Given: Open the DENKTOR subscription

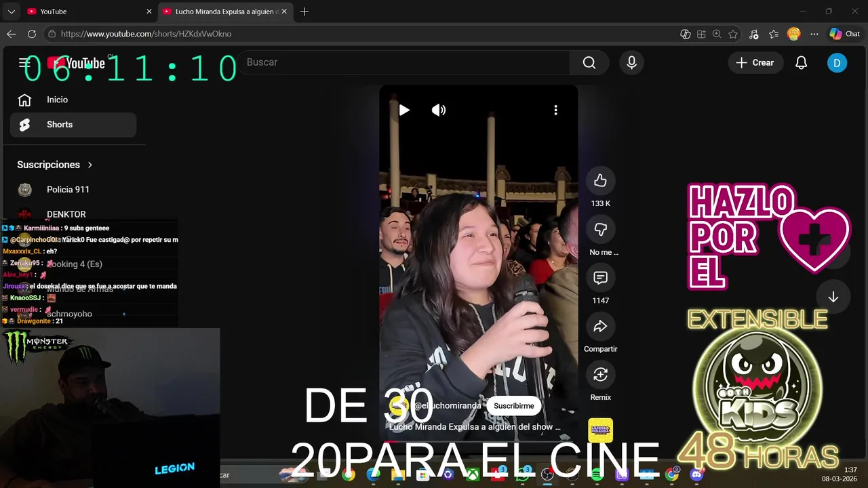Looking at the screenshot, I should pos(73,214).
